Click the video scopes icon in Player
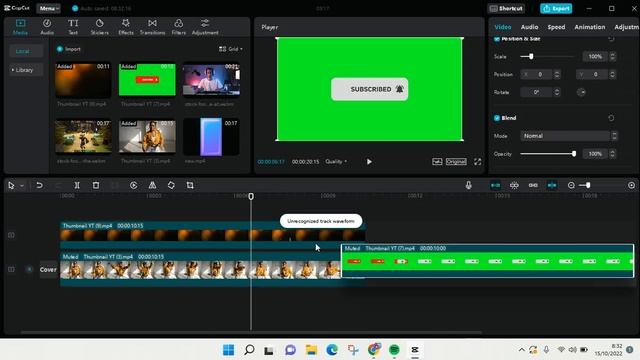Viewport: 640px width, 360px height. [437, 162]
